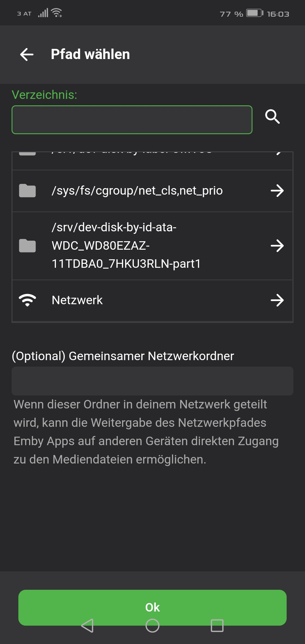Confirm with the green Ok button

click(152, 607)
